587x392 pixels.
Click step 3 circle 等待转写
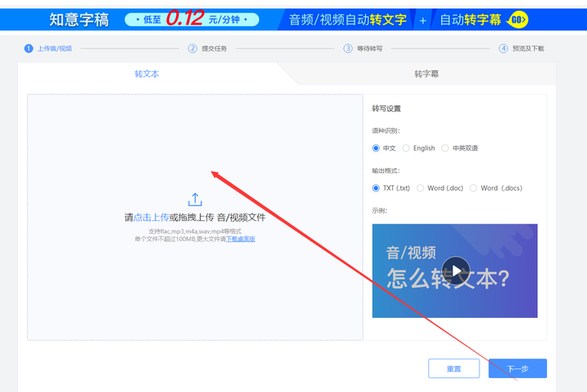(x=348, y=48)
